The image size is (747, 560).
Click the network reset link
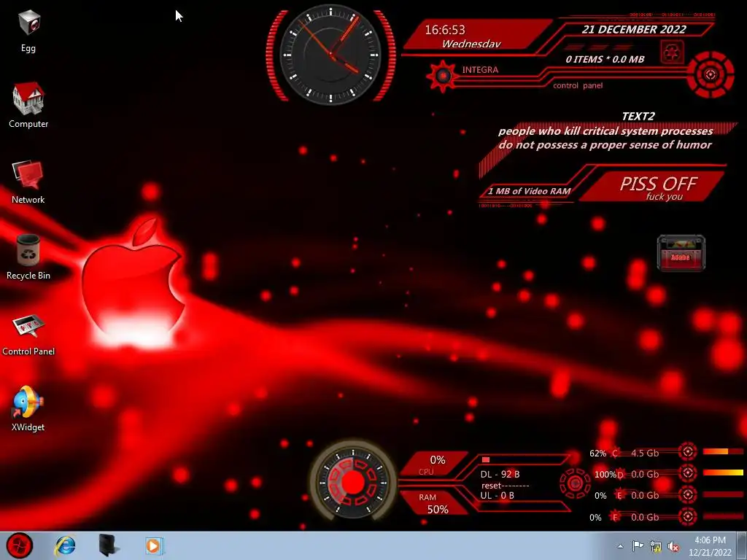pos(491,486)
